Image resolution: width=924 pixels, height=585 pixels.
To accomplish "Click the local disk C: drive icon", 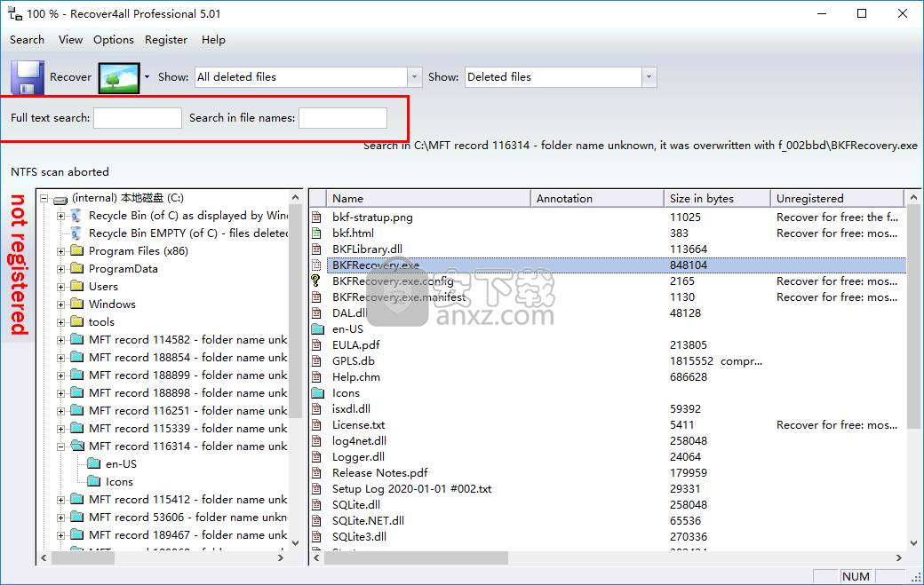I will 60,199.
